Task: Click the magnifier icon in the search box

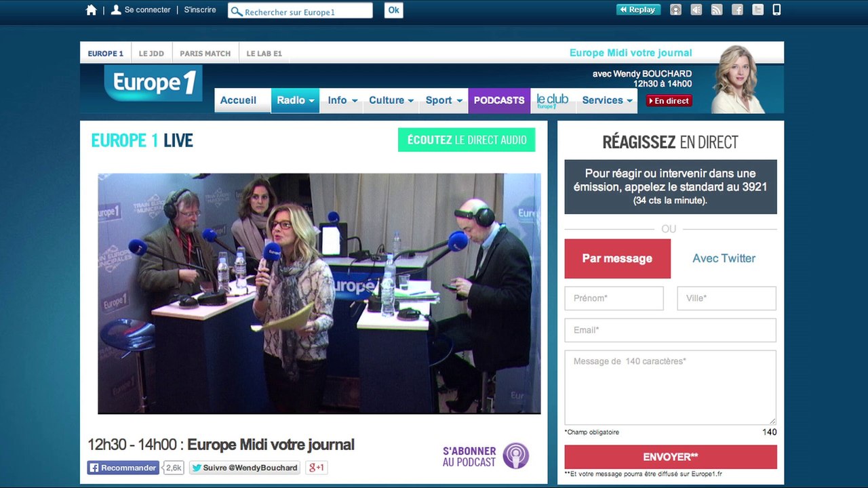Action: pos(237,11)
